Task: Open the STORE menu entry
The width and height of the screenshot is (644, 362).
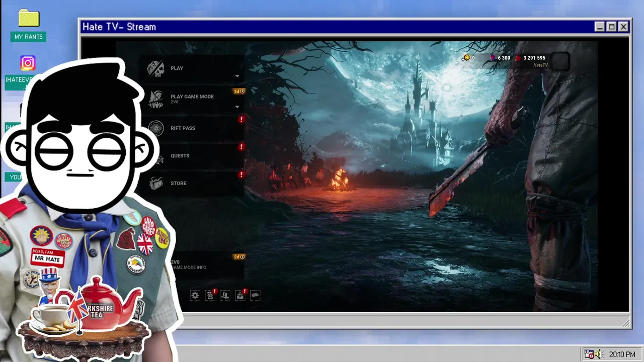Action: [x=192, y=184]
